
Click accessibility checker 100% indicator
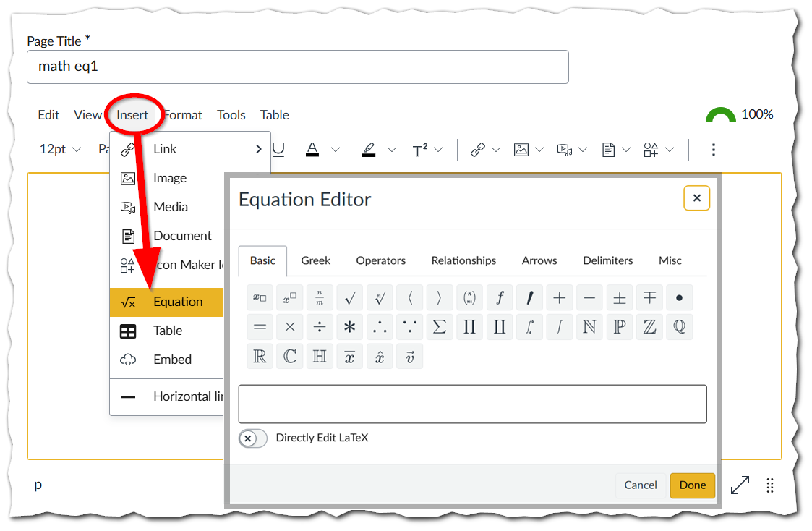(x=739, y=114)
